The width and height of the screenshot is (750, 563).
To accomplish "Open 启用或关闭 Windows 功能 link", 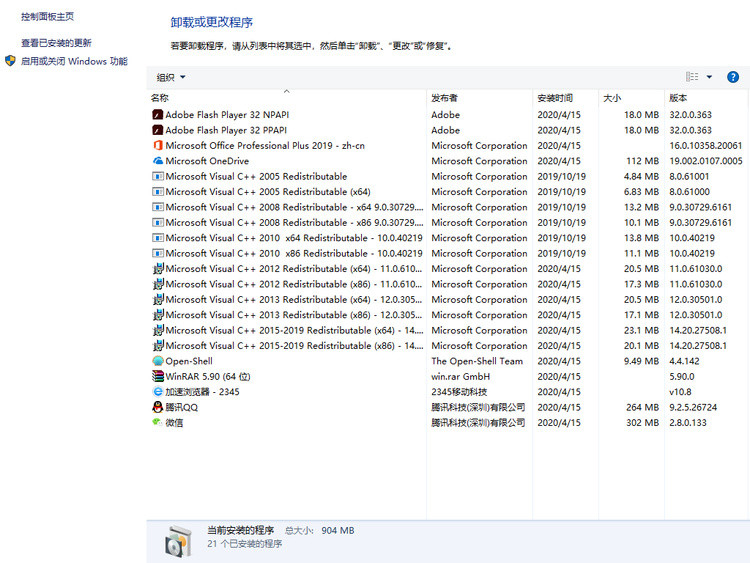I will [73, 61].
